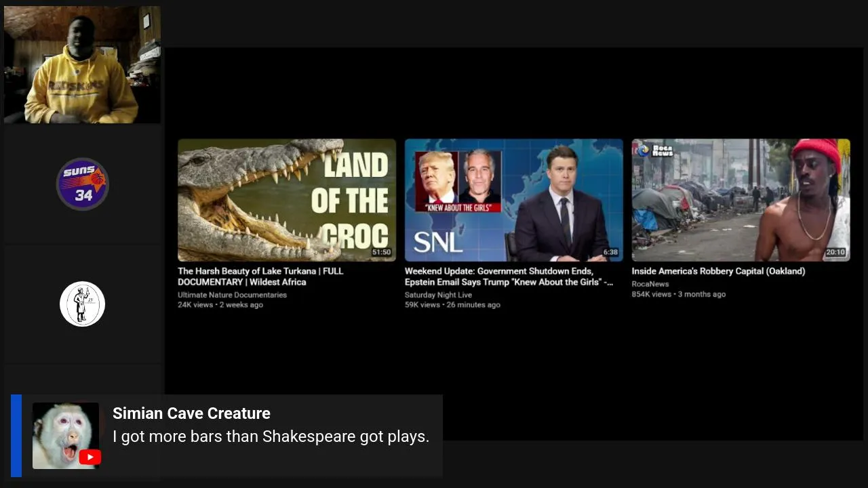Visit Ultimate Nature Documentaries channel
Screen dimensions: 868x488
point(232,295)
